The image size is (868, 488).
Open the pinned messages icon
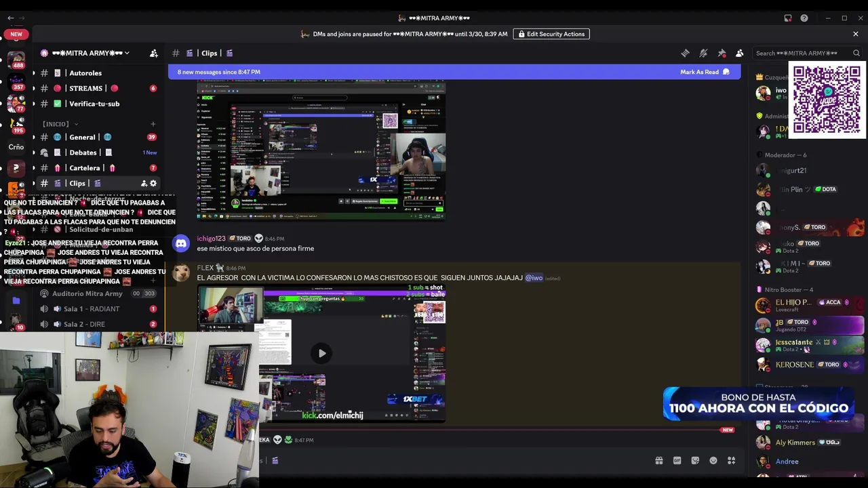[722, 53]
